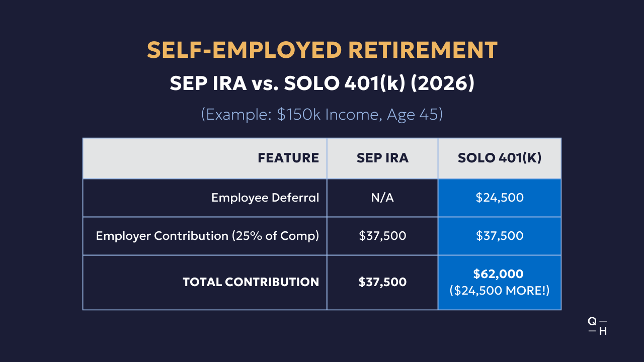Screen dimensions: 644x362
Task: Click the $150k income example text
Action: (322, 114)
